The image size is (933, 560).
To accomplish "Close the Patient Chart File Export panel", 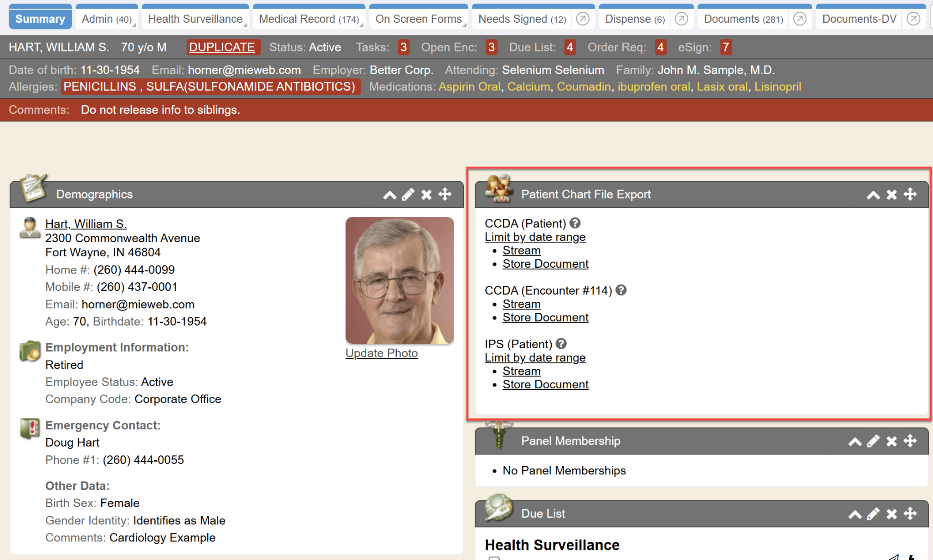I will (x=892, y=195).
